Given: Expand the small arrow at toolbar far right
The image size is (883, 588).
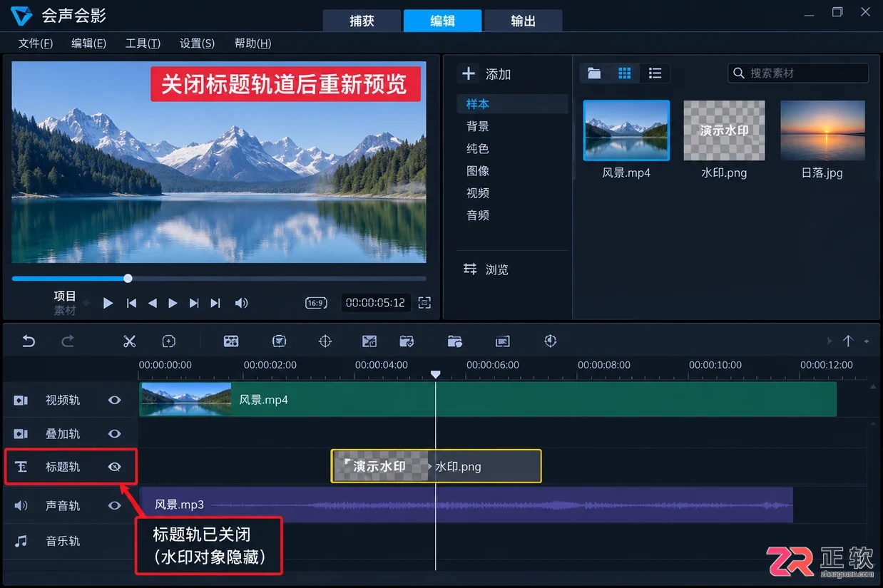Looking at the screenshot, I should [x=867, y=342].
